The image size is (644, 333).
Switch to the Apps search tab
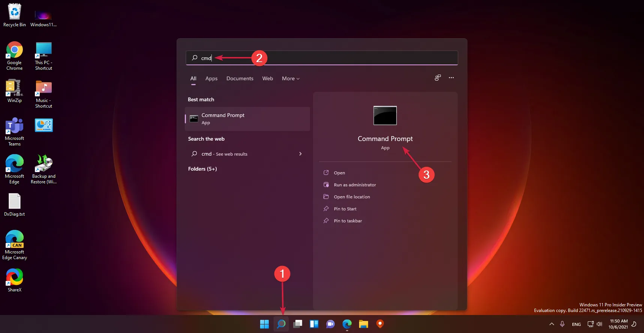tap(211, 78)
